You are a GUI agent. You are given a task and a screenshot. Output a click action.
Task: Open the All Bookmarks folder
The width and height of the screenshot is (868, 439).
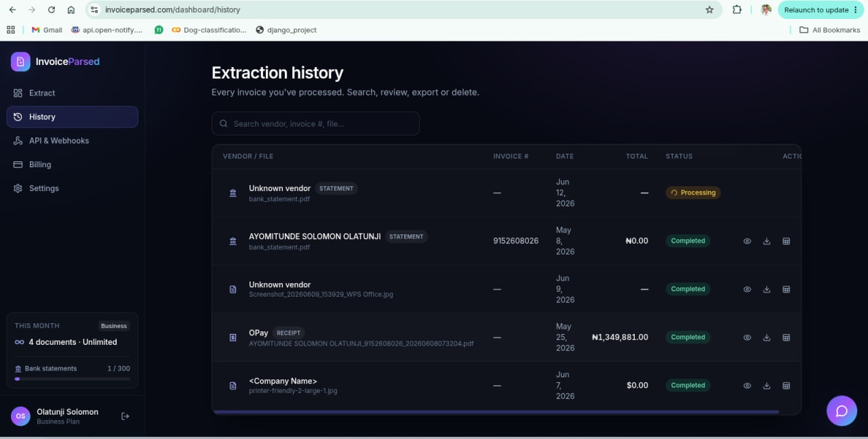830,30
